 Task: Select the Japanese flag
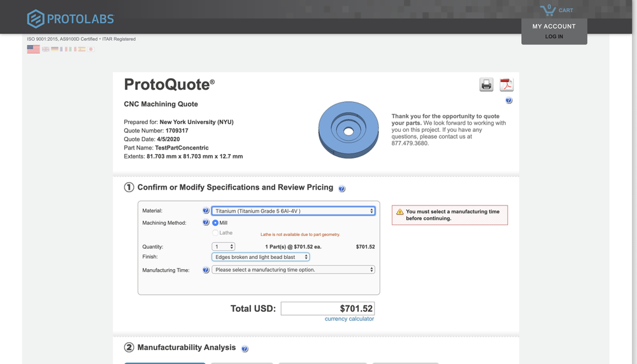pyautogui.click(x=90, y=49)
